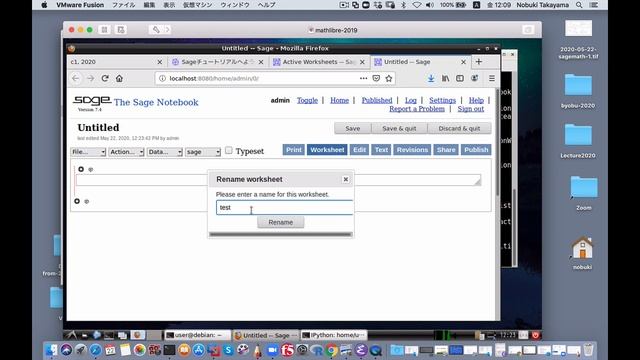Close the Rename worksheet dialog
This screenshot has width=640, height=360.
346,179
